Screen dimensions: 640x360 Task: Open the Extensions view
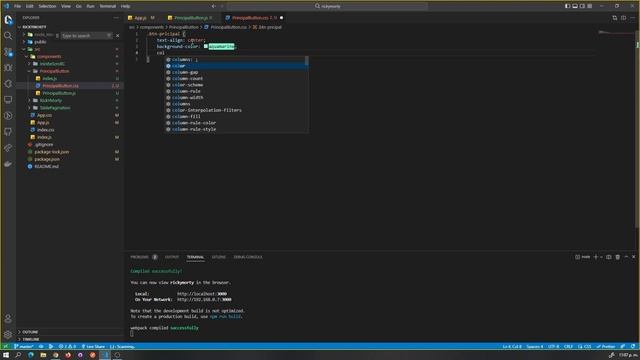pyautogui.click(x=8, y=84)
